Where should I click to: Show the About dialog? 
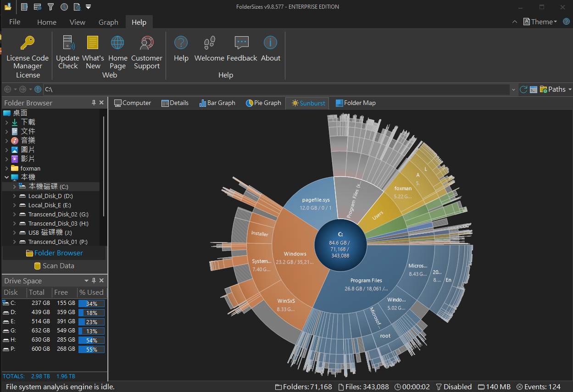click(270, 50)
